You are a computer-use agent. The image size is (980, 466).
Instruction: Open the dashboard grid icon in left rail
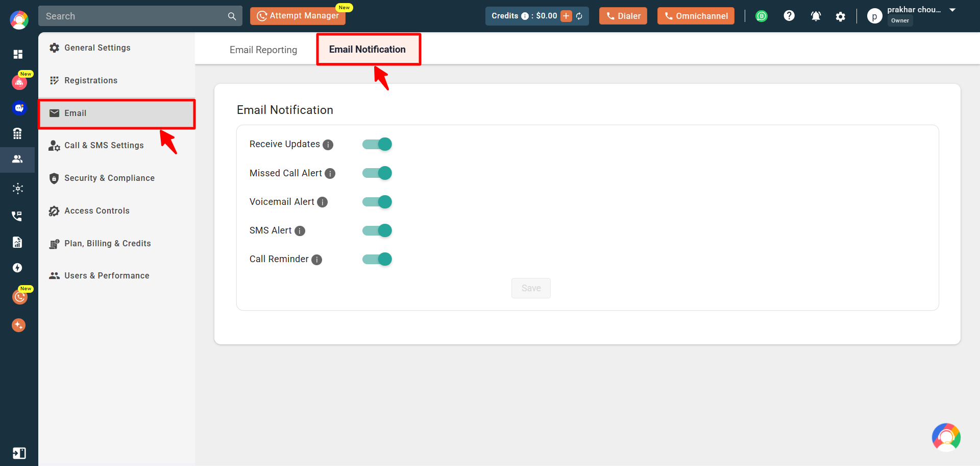pos(18,54)
